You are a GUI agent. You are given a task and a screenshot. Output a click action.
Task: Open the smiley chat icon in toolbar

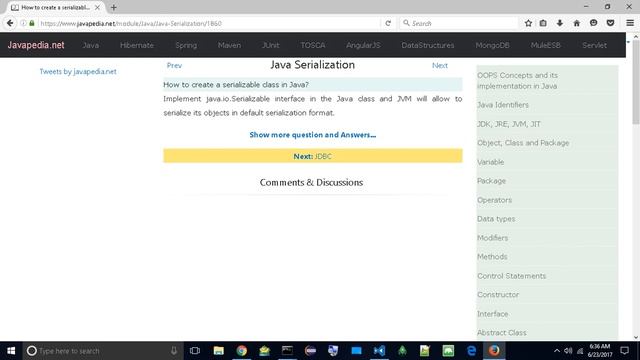coord(593,23)
